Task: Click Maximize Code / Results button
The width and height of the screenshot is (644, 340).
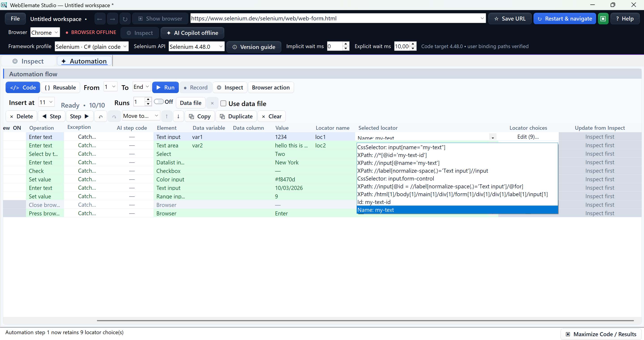Action: point(601,334)
